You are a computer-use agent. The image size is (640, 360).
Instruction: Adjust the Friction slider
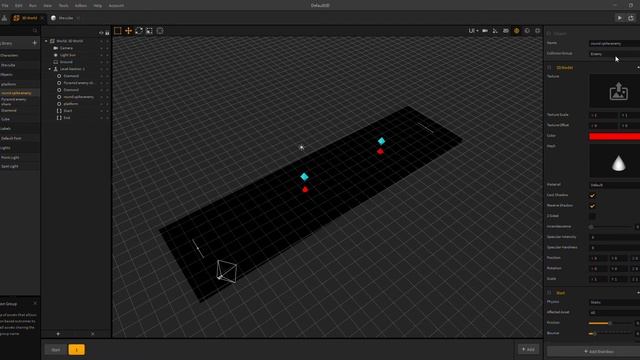click(611, 323)
